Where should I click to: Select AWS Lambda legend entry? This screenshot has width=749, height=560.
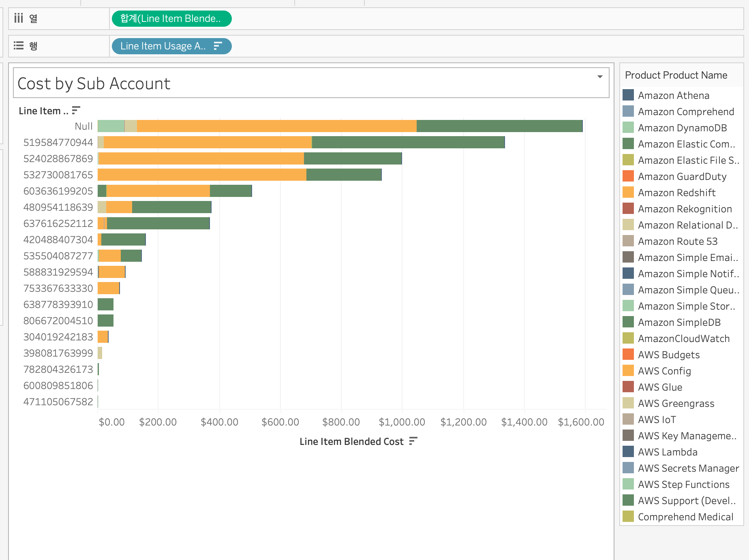668,452
